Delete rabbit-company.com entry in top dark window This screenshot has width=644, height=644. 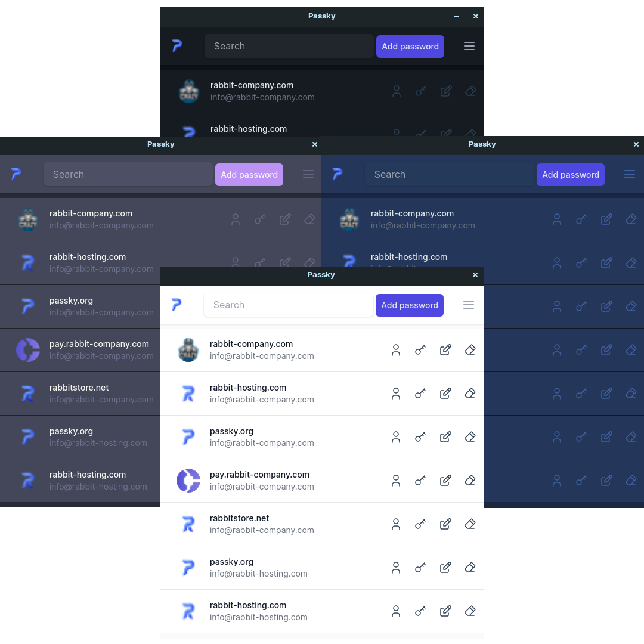click(470, 91)
